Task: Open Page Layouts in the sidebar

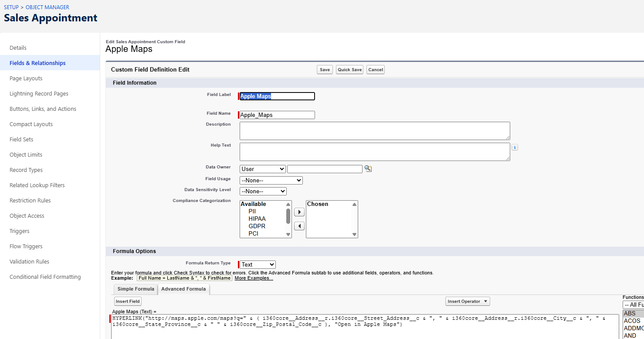Action: click(26, 78)
